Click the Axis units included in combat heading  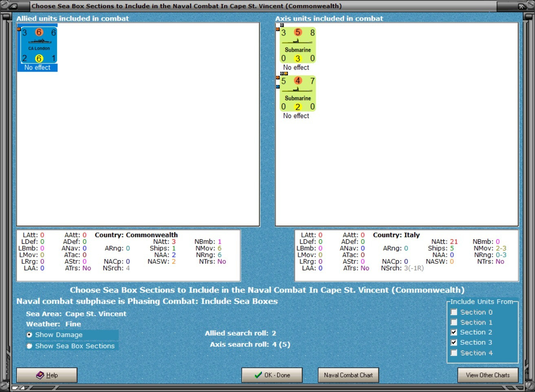tap(329, 18)
